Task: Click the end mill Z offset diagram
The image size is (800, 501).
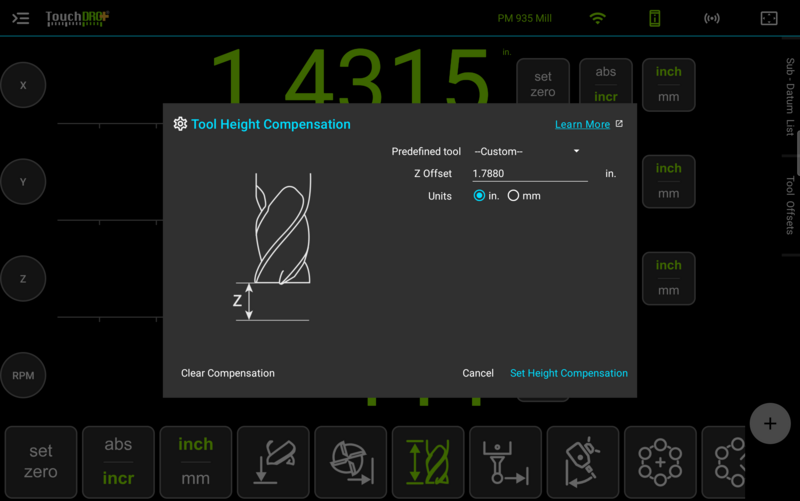Action: (x=272, y=247)
